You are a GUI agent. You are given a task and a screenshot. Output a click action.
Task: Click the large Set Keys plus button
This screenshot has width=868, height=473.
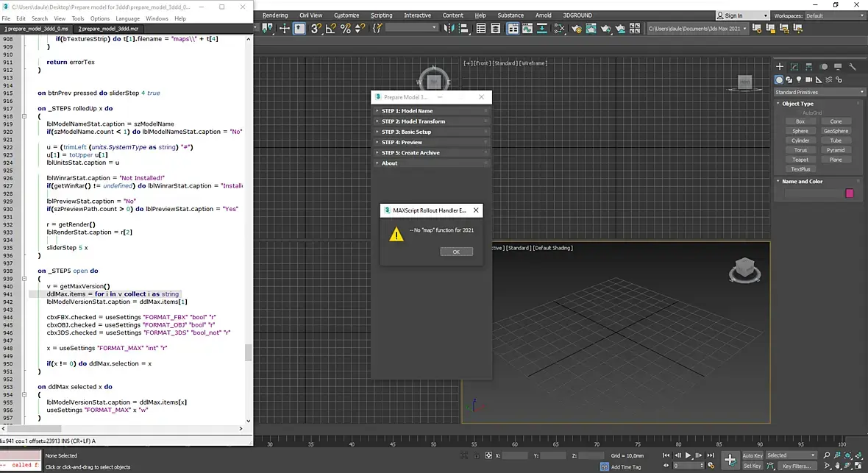point(730,460)
